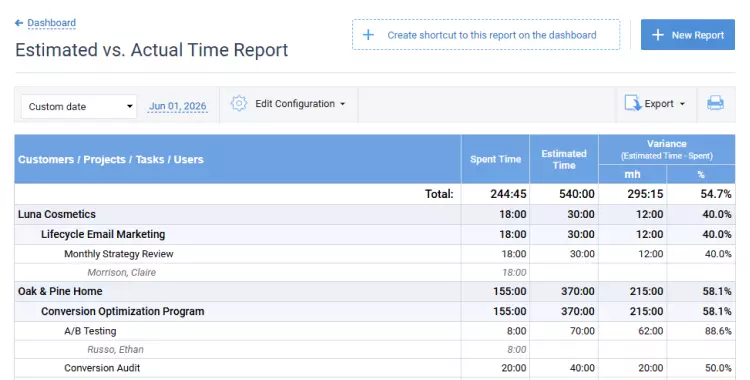Click the Total variance percentage 54.7%

716,194
